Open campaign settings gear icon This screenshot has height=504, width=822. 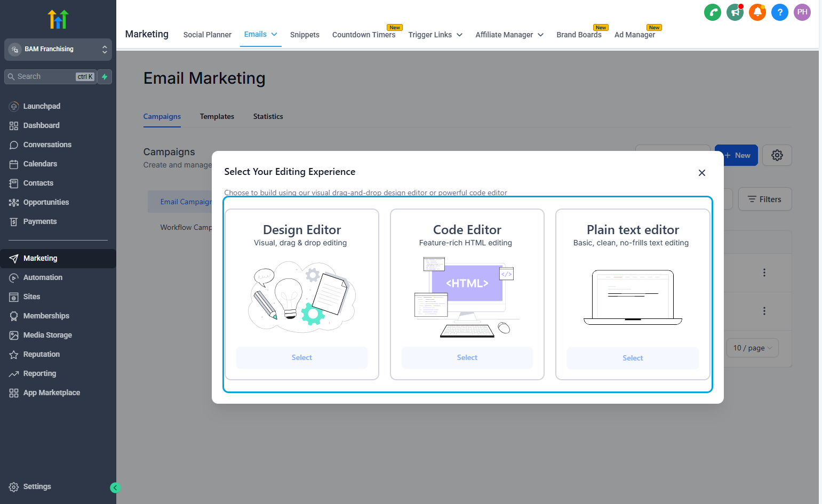(777, 155)
